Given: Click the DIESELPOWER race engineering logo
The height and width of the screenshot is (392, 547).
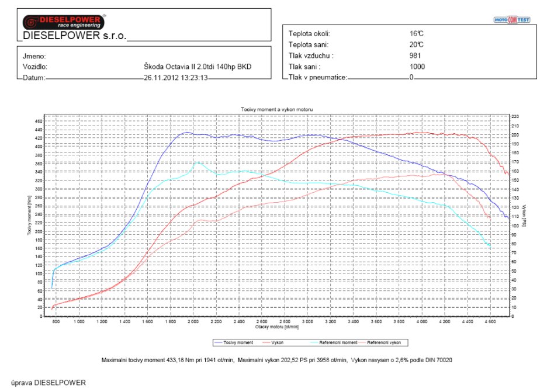Looking at the screenshot, I should coord(64,22).
